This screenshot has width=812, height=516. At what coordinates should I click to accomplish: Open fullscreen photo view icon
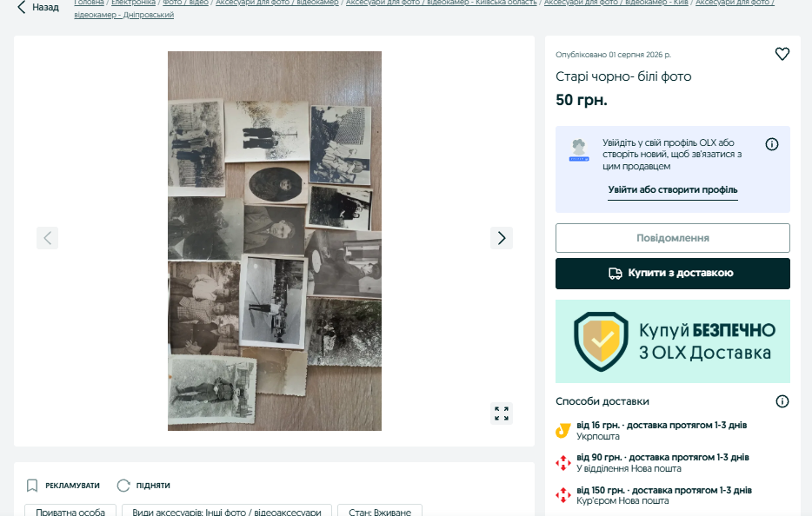click(x=502, y=413)
